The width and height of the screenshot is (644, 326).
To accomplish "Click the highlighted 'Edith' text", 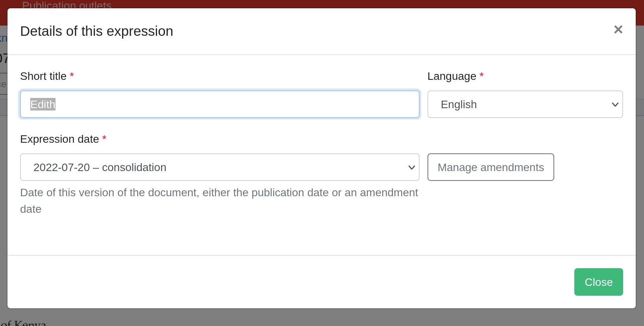I will click(43, 104).
